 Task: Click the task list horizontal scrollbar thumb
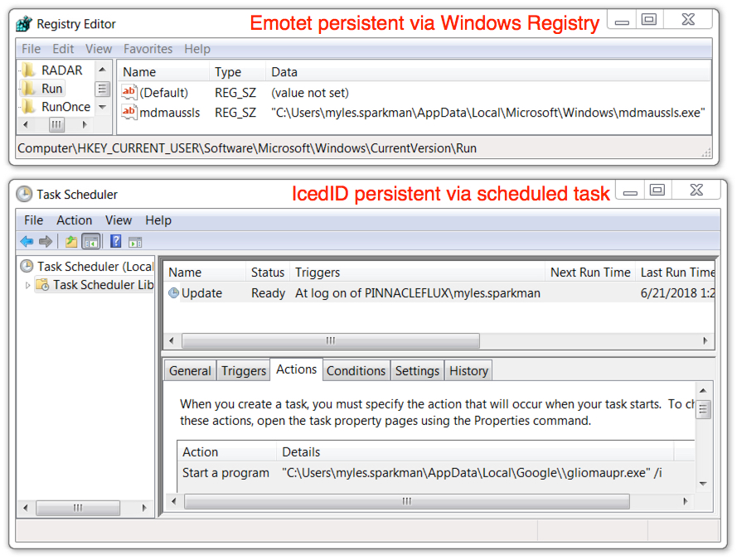[x=331, y=340]
